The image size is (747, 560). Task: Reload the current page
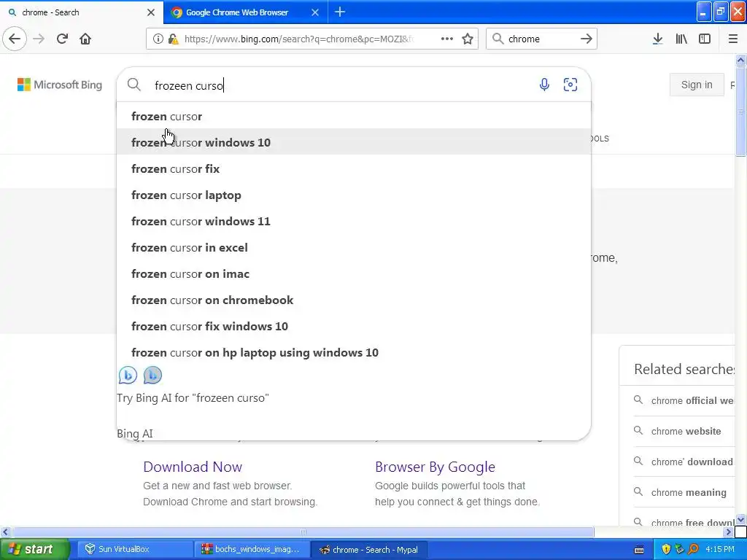pos(62,39)
